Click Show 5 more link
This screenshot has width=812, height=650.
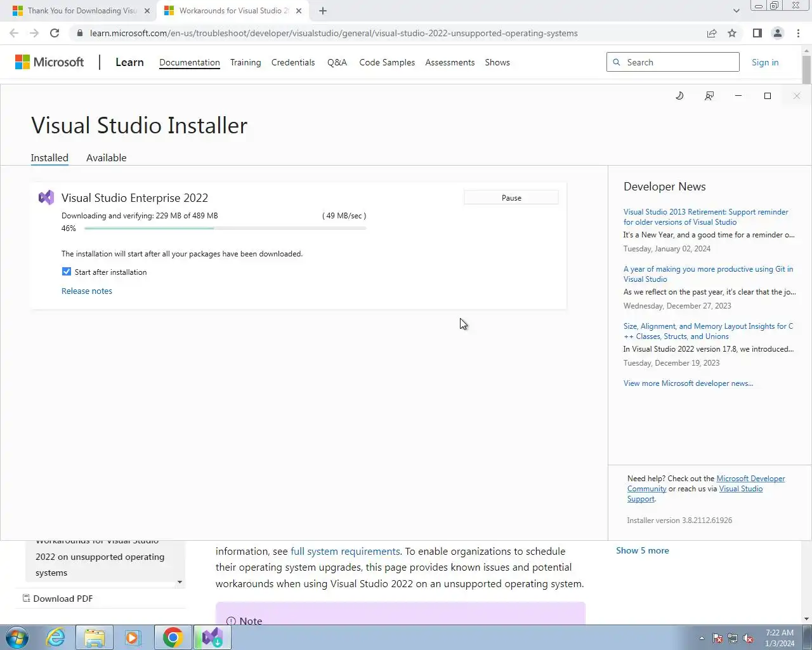tap(642, 550)
